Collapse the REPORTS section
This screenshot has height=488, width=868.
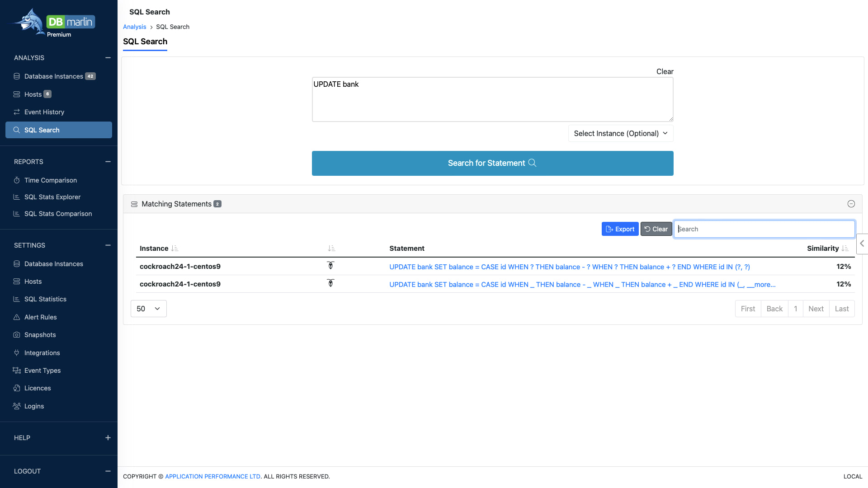pos(108,162)
